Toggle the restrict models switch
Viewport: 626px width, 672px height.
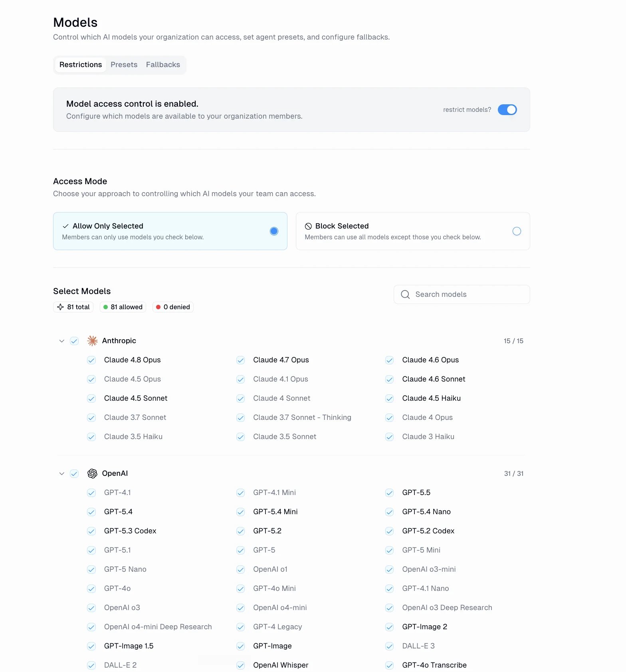click(x=507, y=109)
